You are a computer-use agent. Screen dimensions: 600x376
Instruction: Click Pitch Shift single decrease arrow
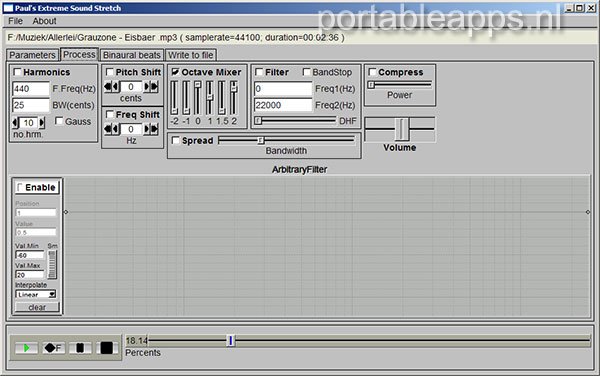click(x=116, y=87)
